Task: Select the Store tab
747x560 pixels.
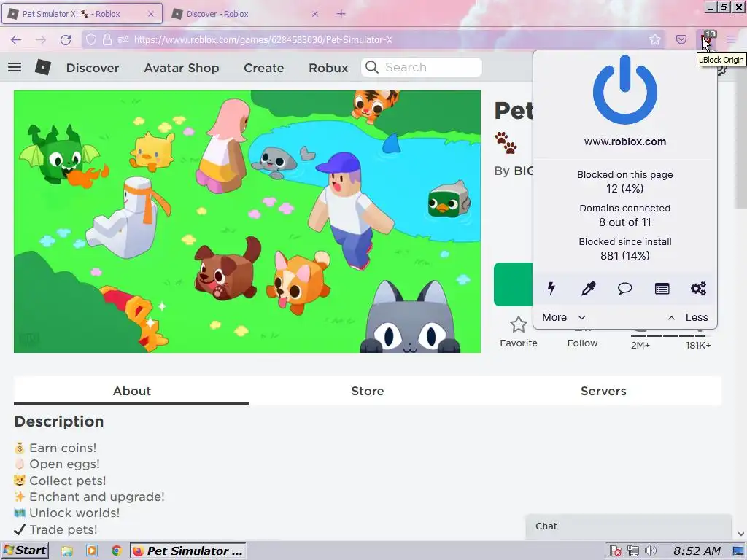Action: [368, 391]
